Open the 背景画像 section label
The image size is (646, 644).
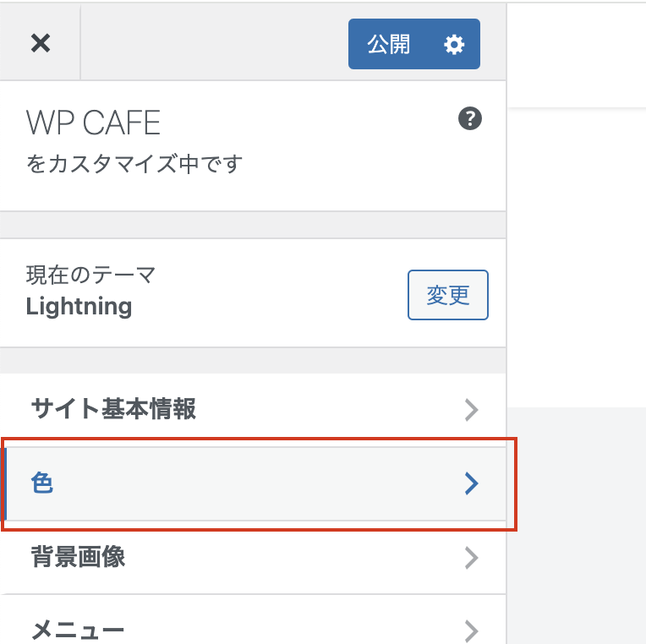pos(78,557)
